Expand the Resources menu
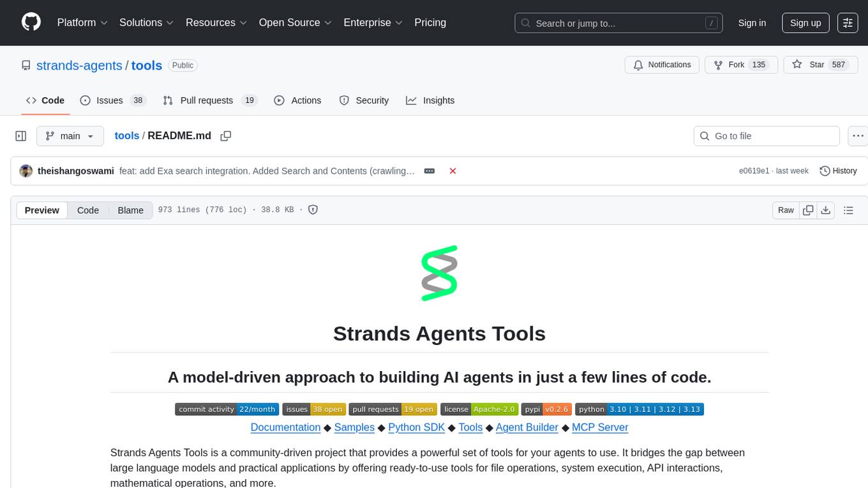The width and height of the screenshot is (868, 488). click(x=216, y=22)
